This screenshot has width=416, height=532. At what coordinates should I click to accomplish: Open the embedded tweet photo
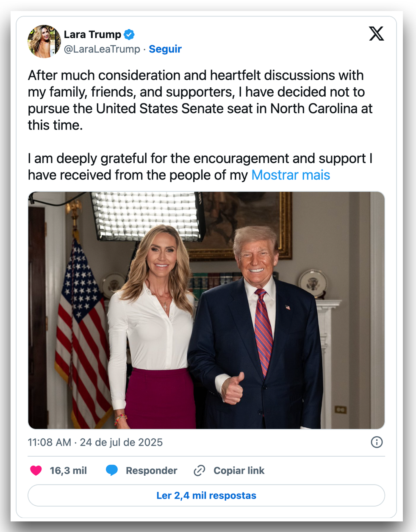[x=206, y=310]
